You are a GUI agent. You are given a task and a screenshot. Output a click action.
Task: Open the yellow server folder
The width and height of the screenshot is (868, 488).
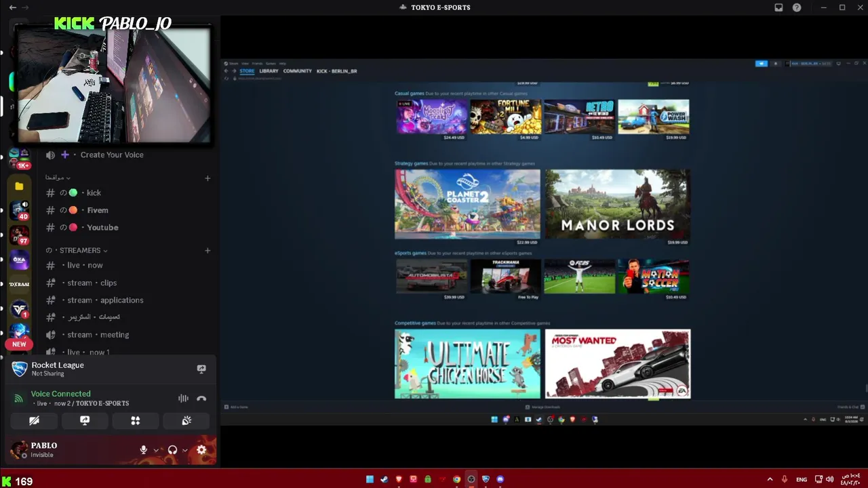pyautogui.click(x=19, y=186)
